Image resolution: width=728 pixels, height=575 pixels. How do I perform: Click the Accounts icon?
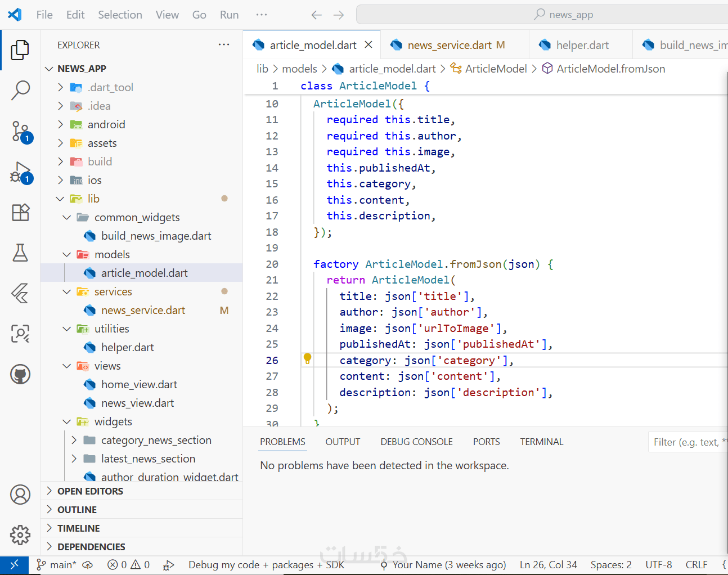20,495
